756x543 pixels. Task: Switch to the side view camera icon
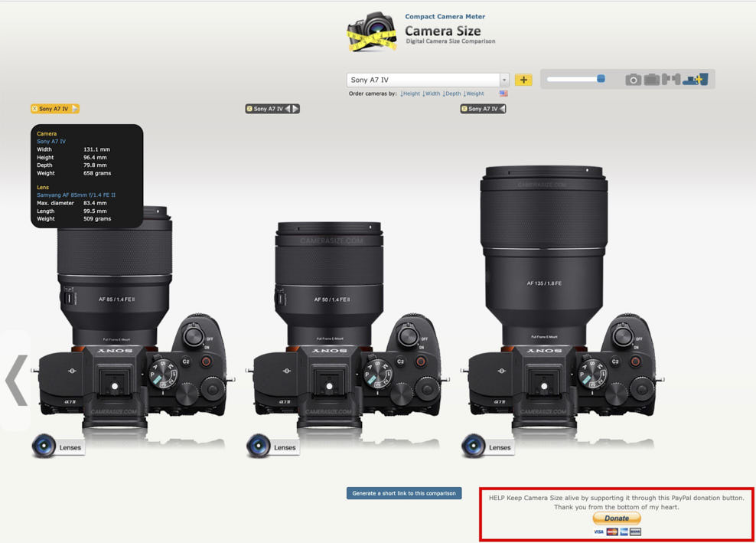coord(670,80)
